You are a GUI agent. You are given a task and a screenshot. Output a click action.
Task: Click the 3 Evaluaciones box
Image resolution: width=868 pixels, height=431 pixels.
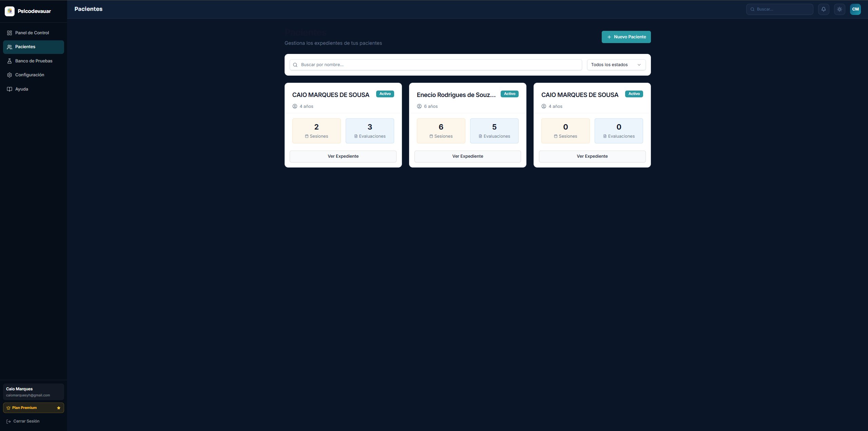370,131
